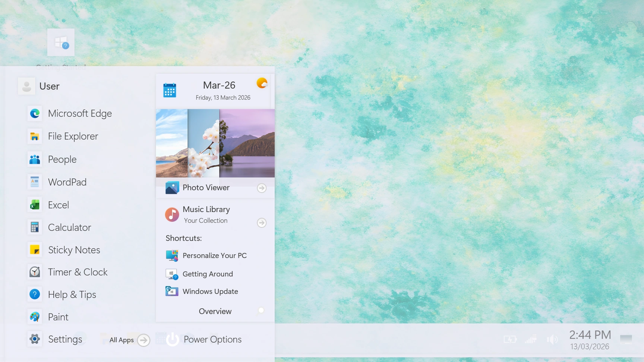Click the arrow next to Photo Viewer
Screen dimensions: 644x362
[x=262, y=188]
